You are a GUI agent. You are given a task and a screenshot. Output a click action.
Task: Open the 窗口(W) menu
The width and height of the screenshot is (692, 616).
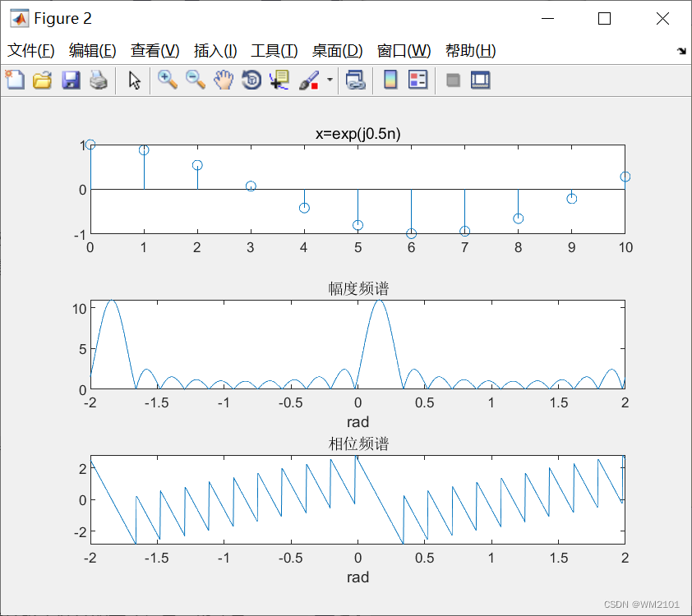point(404,51)
